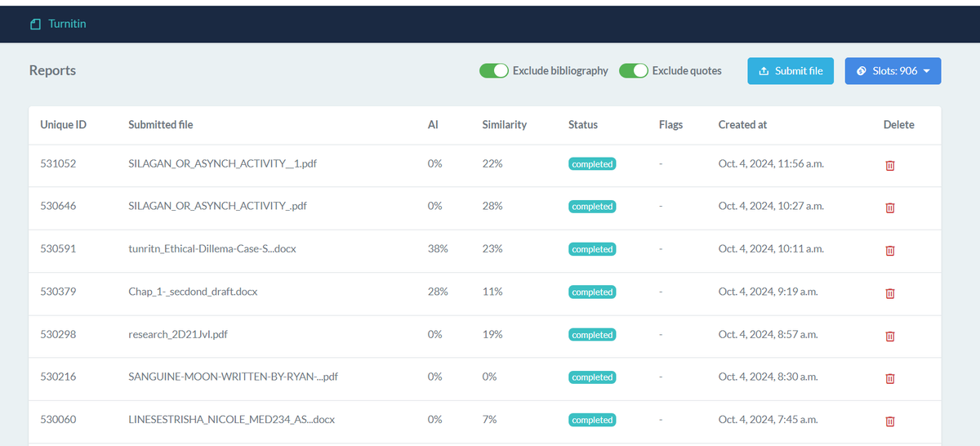Click the Delete column header
Image resolution: width=980 pixels, height=446 pixels.
[x=899, y=125]
